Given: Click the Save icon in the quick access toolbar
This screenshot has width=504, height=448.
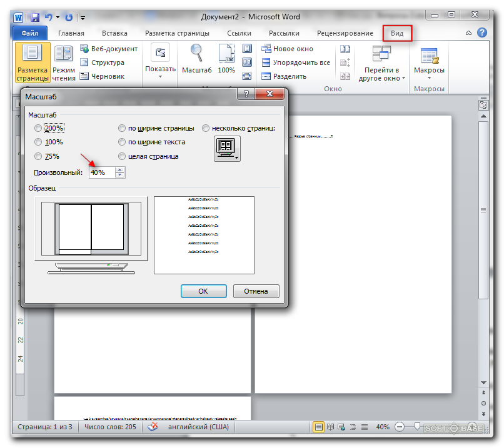Looking at the screenshot, I should coord(35,17).
